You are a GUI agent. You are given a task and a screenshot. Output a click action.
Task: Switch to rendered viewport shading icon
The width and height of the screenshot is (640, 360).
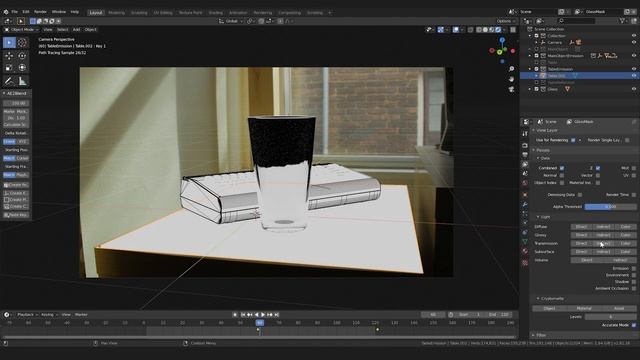(498, 29)
